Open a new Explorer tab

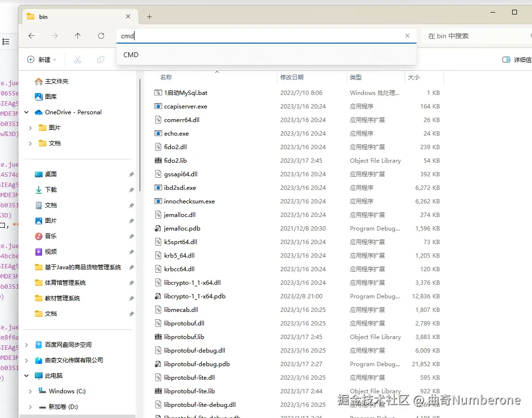[x=149, y=16]
